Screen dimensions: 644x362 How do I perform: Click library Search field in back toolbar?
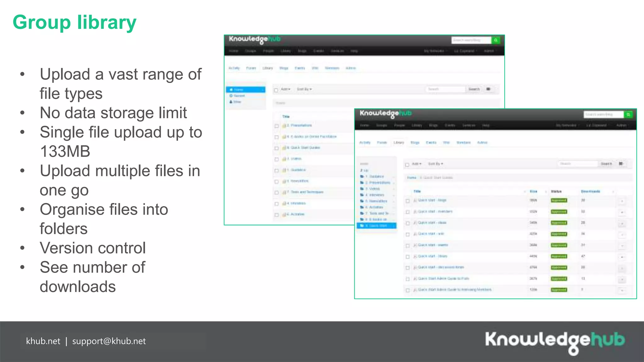(446, 89)
